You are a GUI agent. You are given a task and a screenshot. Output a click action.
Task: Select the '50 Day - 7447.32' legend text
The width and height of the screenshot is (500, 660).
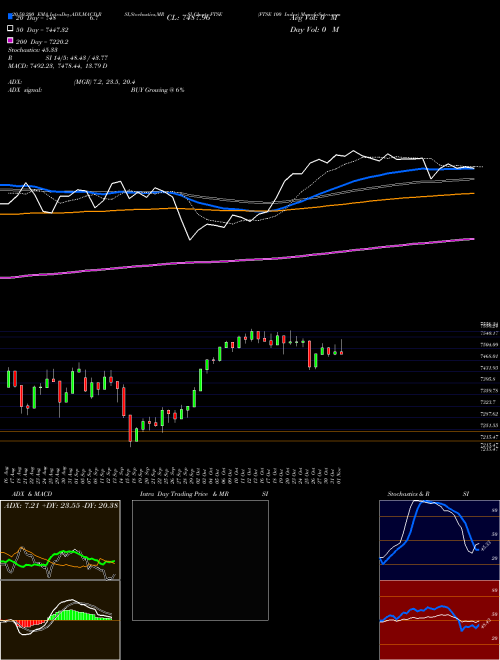(x=42, y=30)
